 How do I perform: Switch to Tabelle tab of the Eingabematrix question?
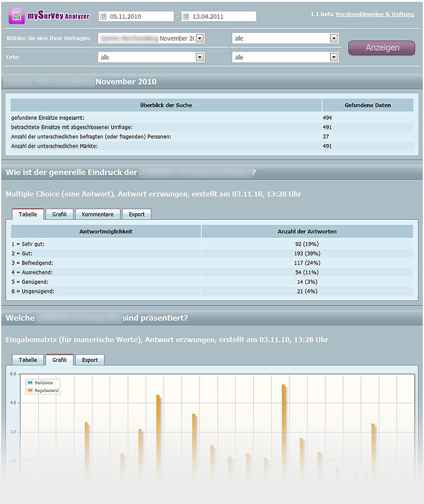28,359
